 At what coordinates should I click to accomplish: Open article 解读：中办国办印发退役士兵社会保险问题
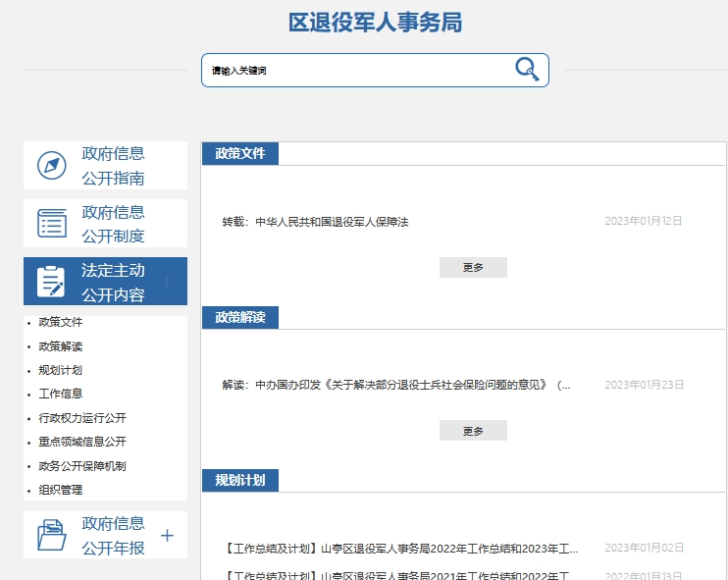point(396,385)
